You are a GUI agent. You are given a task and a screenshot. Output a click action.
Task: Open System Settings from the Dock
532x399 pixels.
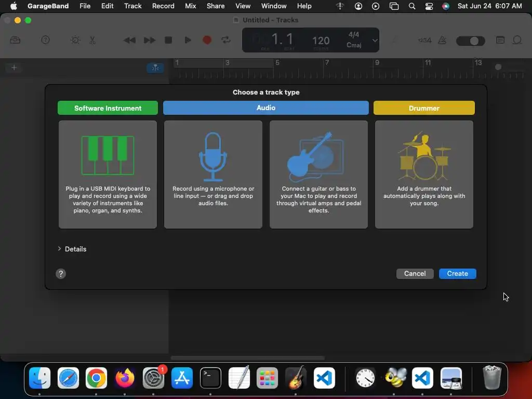[153, 378]
